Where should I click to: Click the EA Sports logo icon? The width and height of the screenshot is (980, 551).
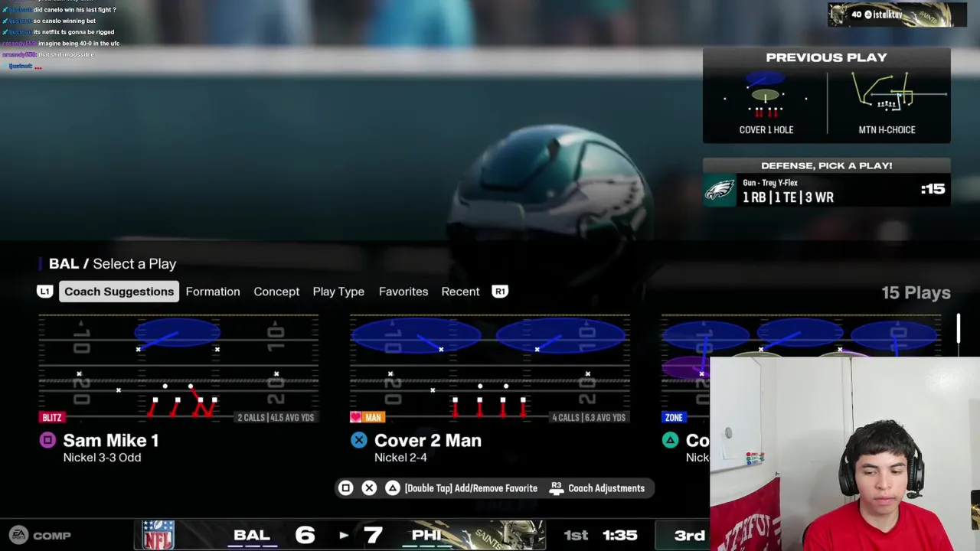pos(18,535)
